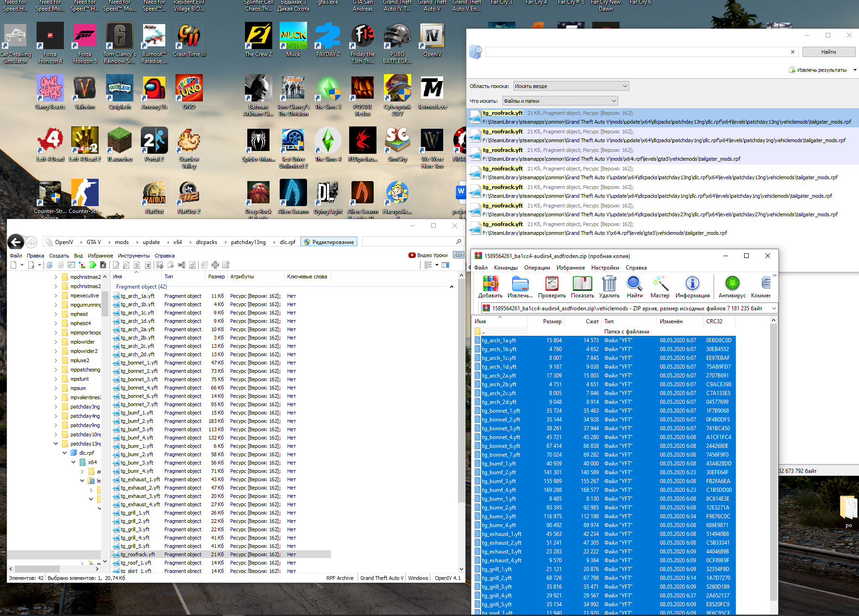
Task: Click the Извлечь результаты button
Action: [818, 70]
